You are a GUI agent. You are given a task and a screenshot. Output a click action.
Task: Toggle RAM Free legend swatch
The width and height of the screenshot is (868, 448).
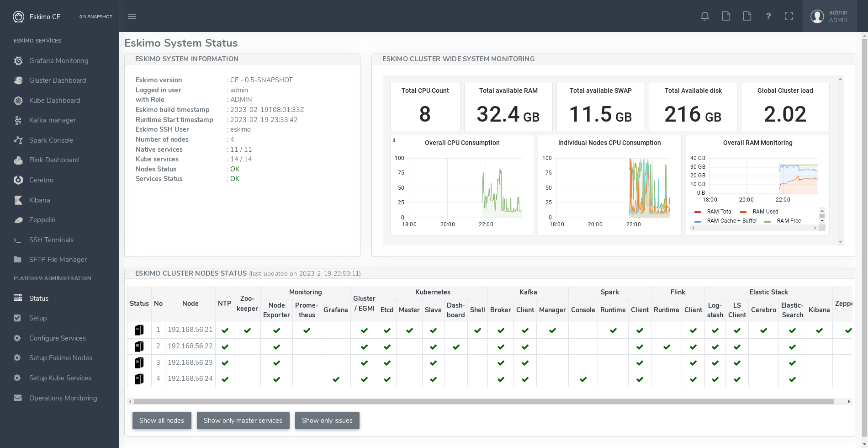coord(767,221)
